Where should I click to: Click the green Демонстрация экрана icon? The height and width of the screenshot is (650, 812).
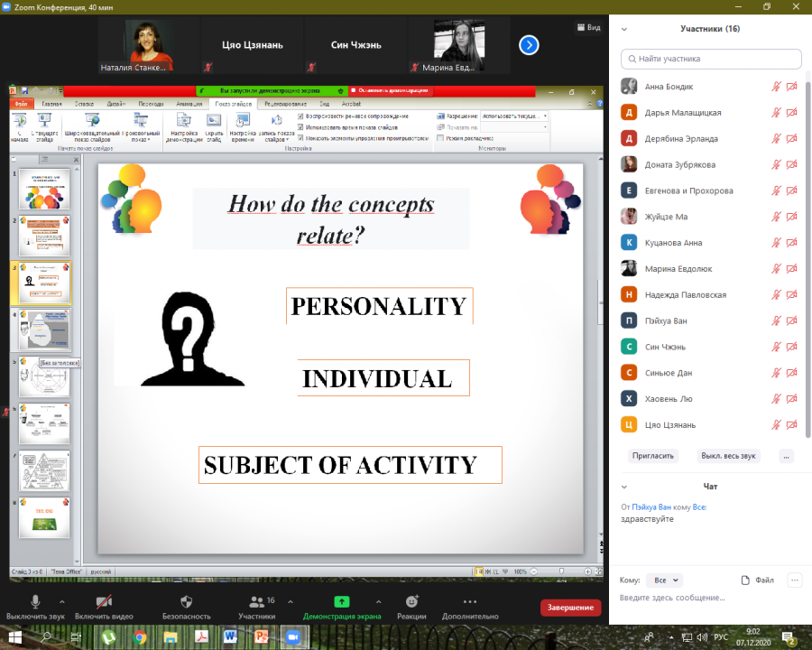click(342, 601)
